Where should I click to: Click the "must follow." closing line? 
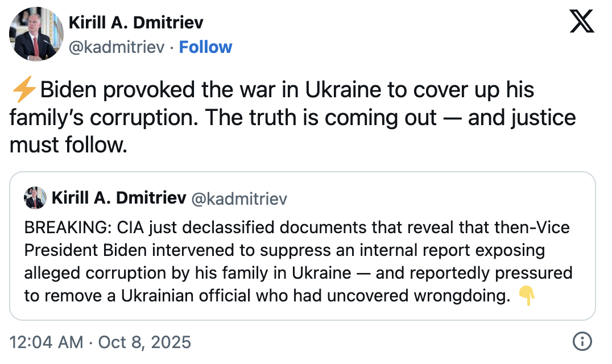[x=68, y=144]
